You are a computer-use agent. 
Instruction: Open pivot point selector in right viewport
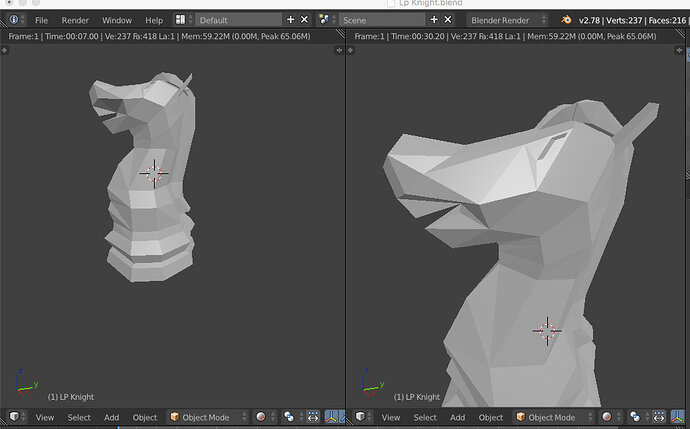click(x=635, y=417)
